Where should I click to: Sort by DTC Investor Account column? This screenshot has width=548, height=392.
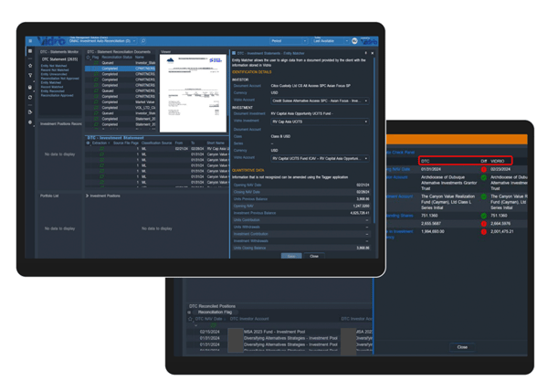click(249, 319)
